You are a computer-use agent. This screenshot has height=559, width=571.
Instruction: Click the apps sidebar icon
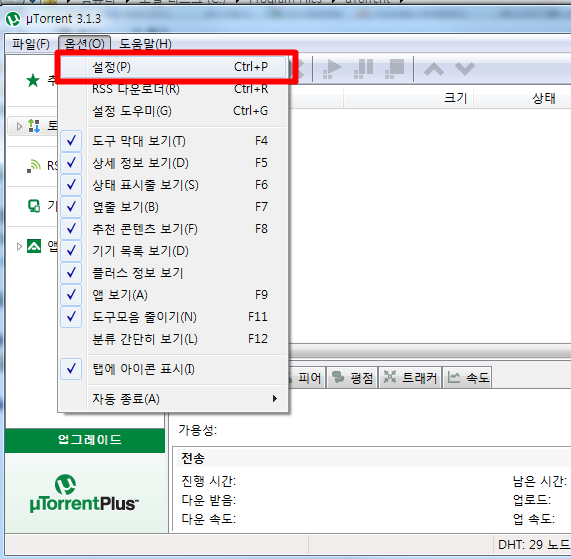(34, 246)
